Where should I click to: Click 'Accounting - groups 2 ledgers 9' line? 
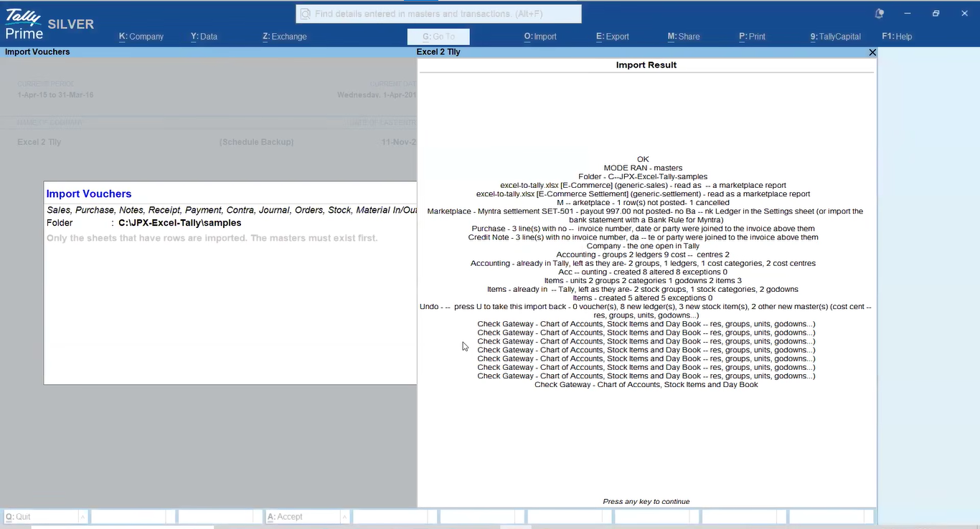643,254
